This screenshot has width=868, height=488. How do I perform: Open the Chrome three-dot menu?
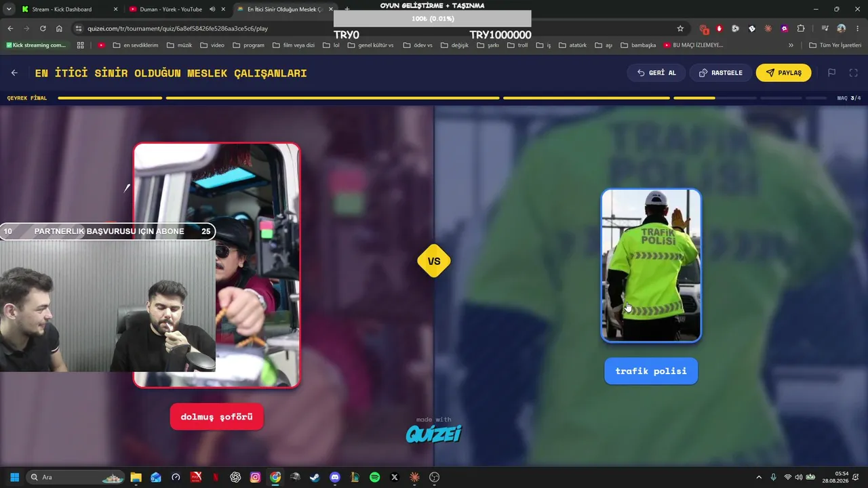(857, 28)
